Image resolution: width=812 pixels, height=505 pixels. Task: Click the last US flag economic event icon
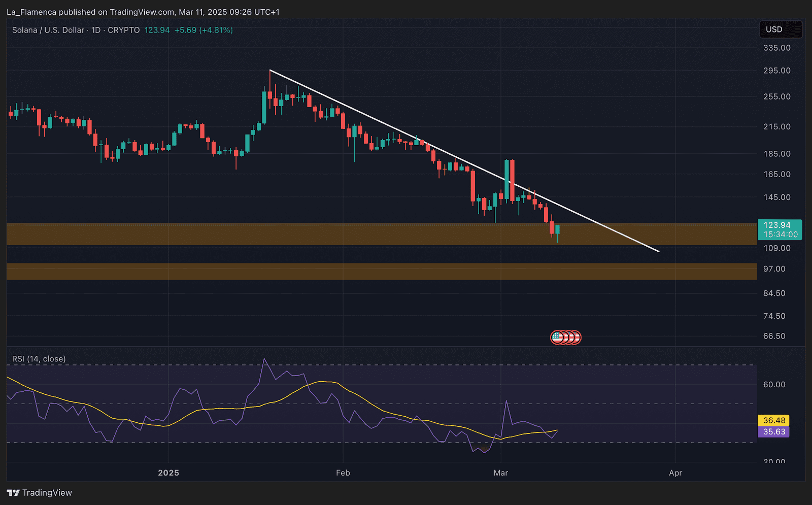pyautogui.click(x=575, y=337)
